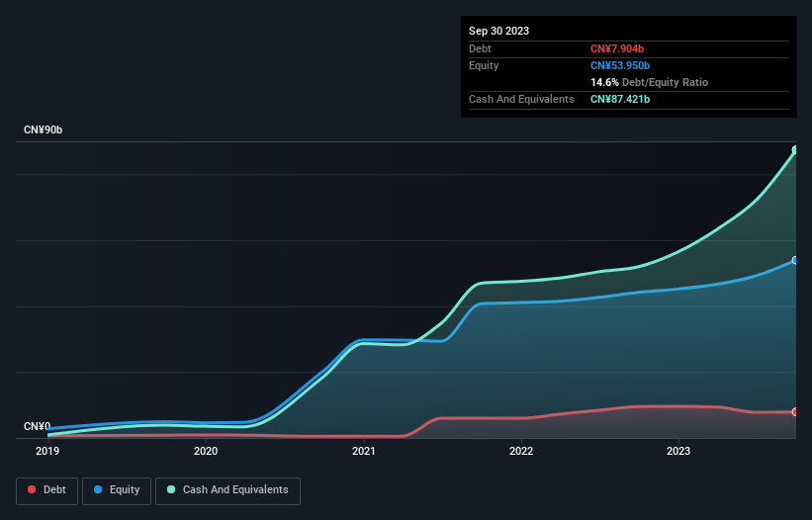Click the 2022 x-axis label
This screenshot has height=520, width=812.
(521, 451)
